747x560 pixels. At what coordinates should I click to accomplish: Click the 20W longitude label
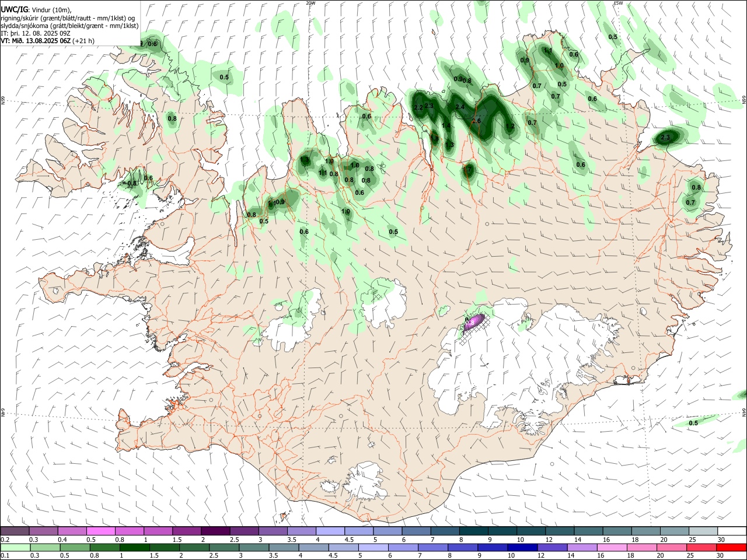310,3
